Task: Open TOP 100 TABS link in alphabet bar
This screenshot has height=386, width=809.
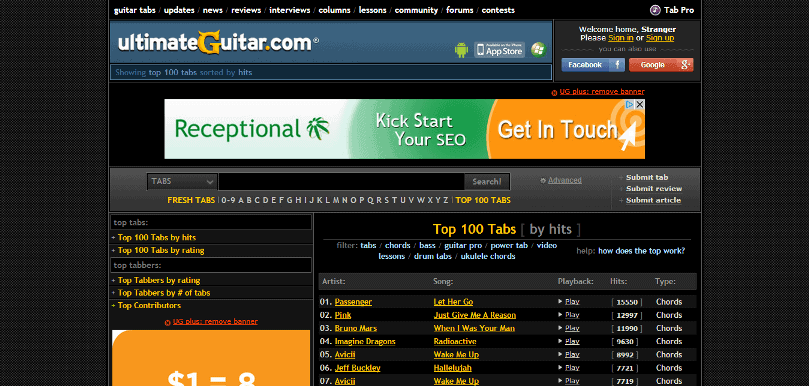Action: 483,200
